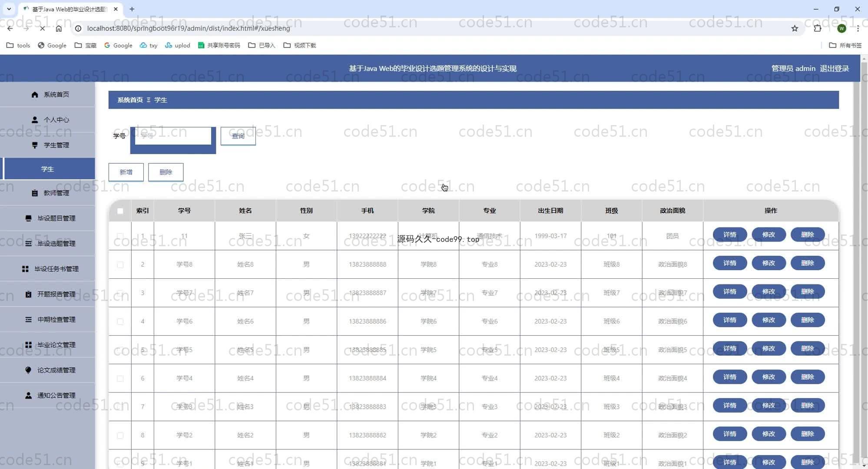Click the 教师管理 sidebar icon

(x=35, y=193)
